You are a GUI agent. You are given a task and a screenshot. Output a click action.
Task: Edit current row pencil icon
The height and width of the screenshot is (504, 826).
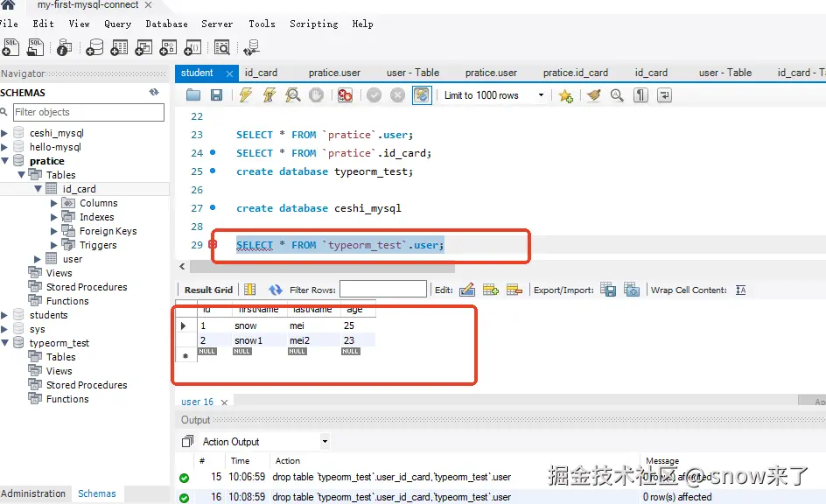(x=466, y=290)
